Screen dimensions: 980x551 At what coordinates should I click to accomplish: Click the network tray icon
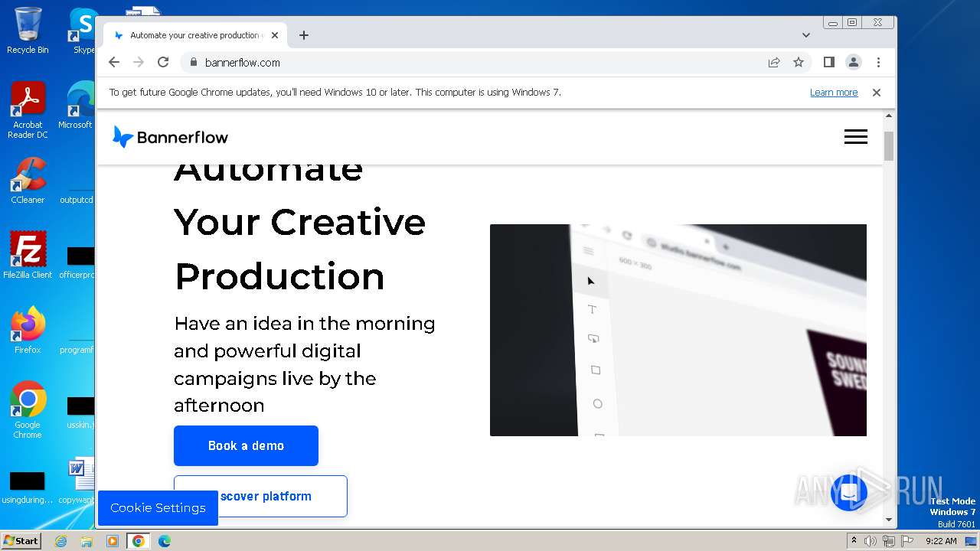(889, 541)
